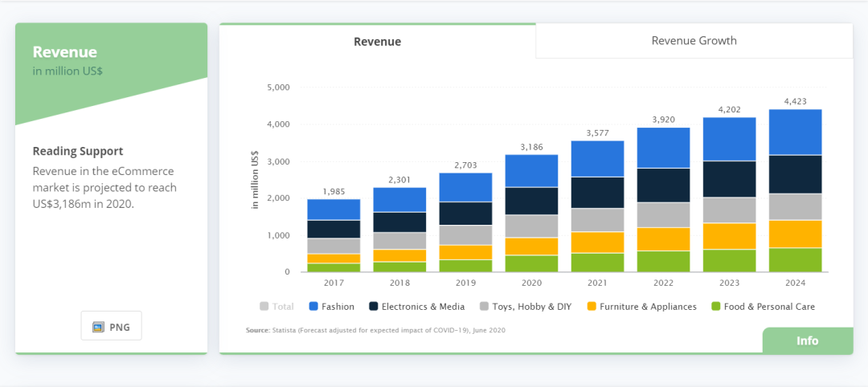Viewport: 868px width, 387px height.
Task: Click the 2019 Toys, Hobby & DIY segment
Action: pyautogui.click(x=465, y=235)
